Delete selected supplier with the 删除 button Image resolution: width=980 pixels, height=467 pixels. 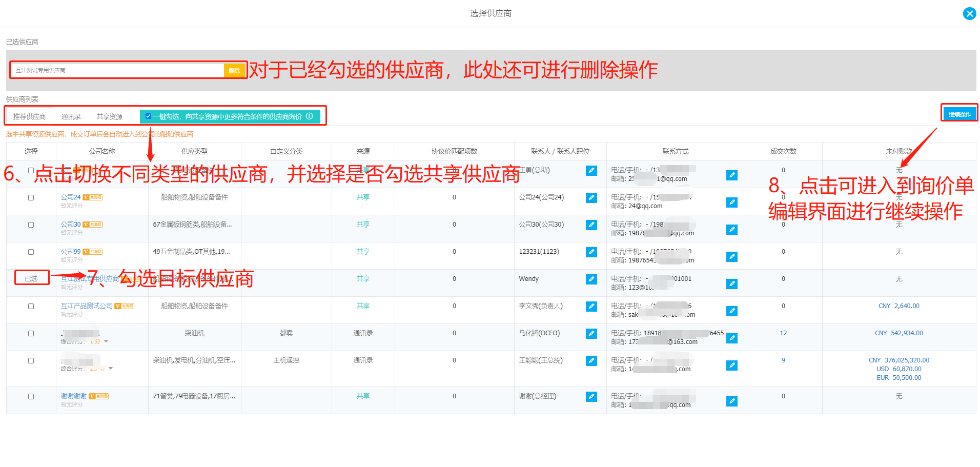[x=234, y=70]
